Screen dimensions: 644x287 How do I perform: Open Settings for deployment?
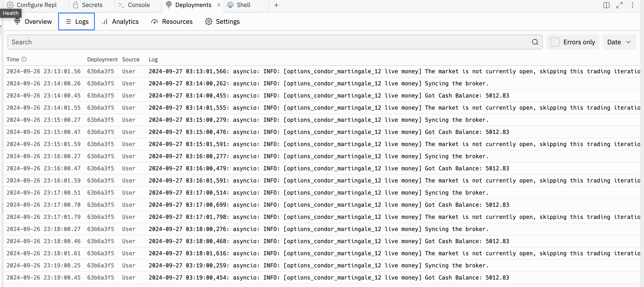click(x=222, y=21)
